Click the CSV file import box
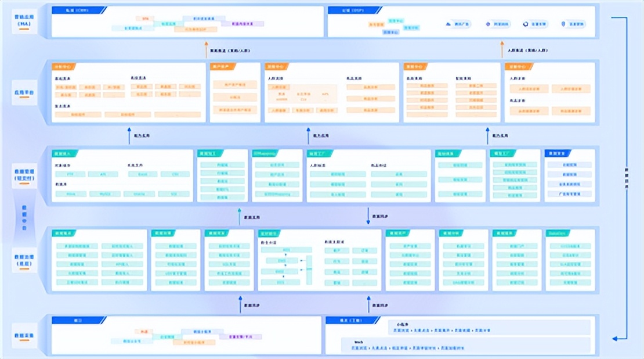The height and width of the screenshot is (359, 644). coord(175,174)
